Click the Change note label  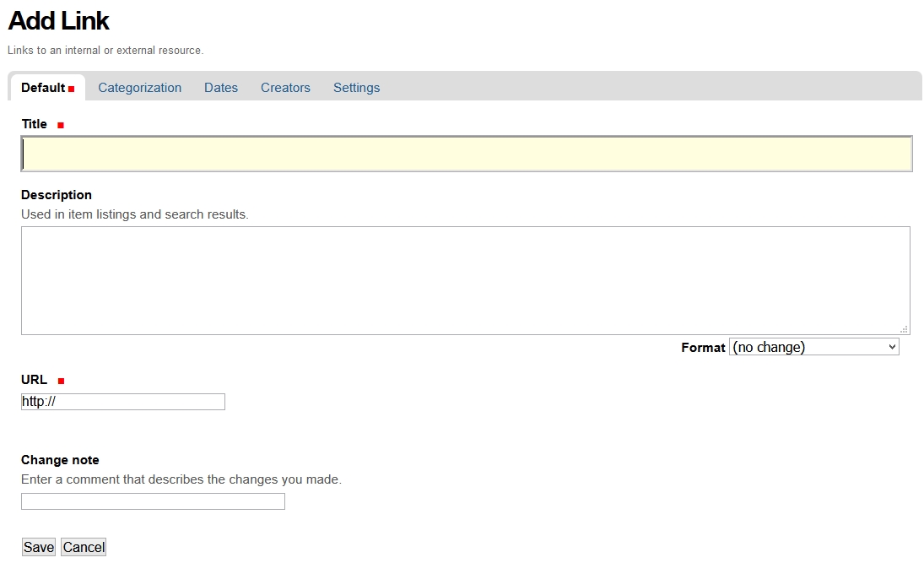pos(60,460)
